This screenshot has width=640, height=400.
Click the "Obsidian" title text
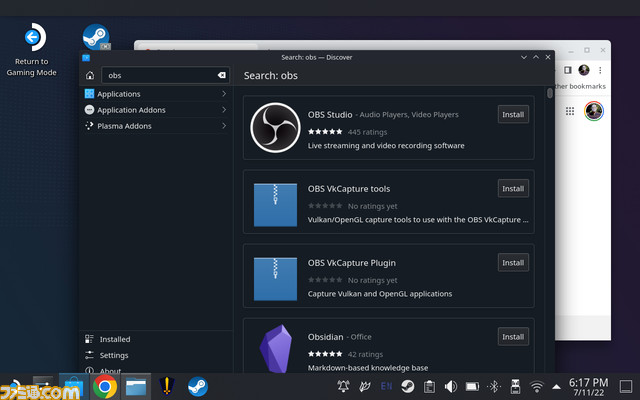pyautogui.click(x=325, y=337)
